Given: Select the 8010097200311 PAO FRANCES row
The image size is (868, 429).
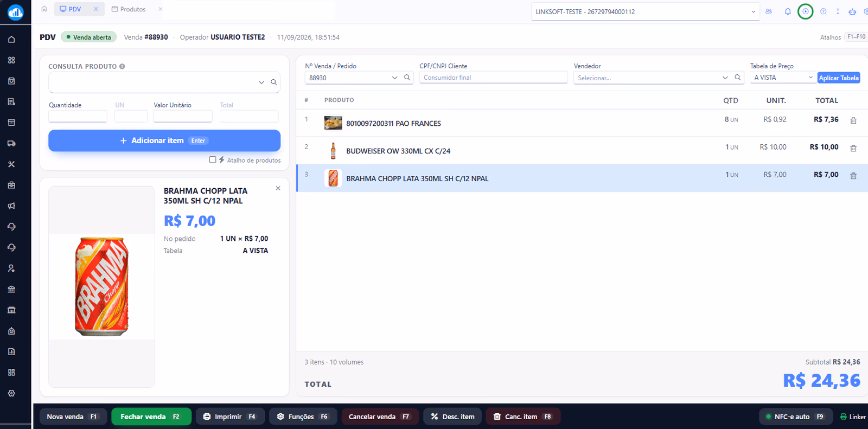Looking at the screenshot, I should pos(582,123).
